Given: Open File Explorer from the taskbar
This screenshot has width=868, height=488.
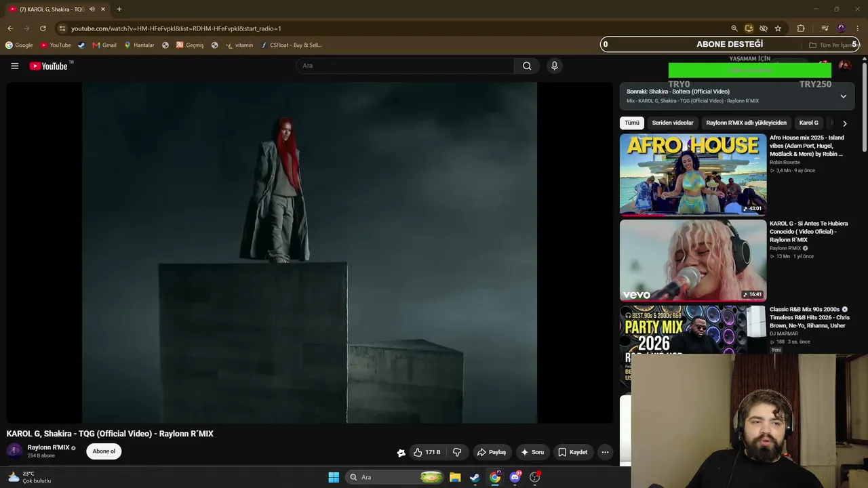Looking at the screenshot, I should coord(455,477).
